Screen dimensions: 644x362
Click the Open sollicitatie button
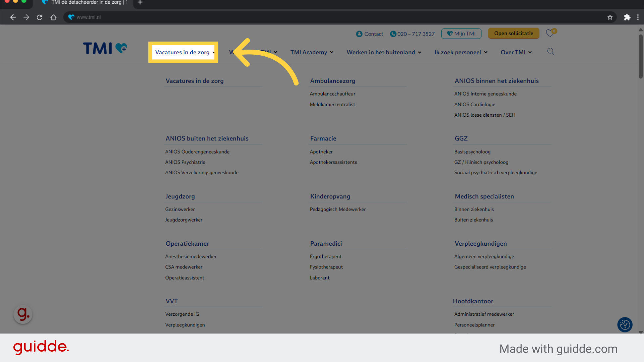pos(514,33)
